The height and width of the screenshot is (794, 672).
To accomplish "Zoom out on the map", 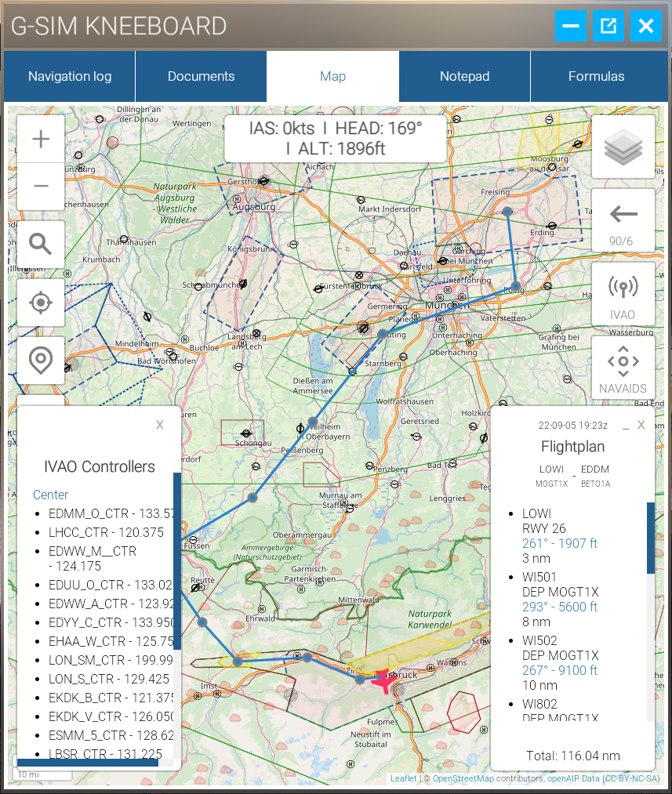I will click(40, 187).
